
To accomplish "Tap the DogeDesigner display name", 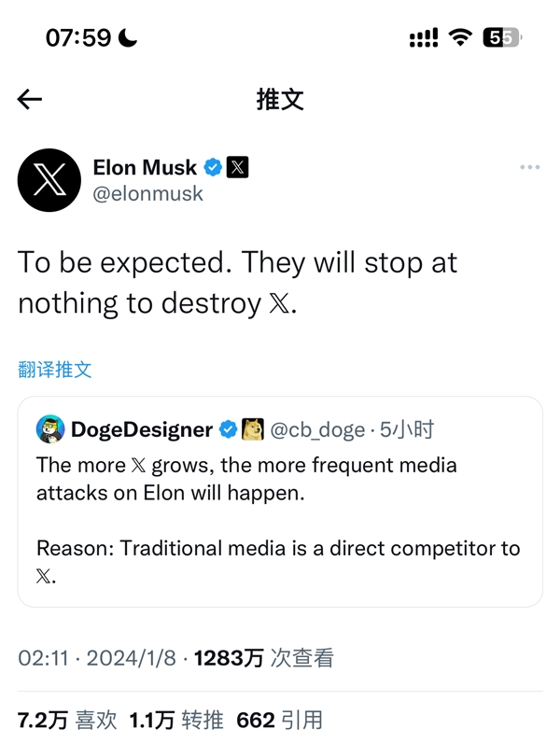I will click(x=142, y=429).
